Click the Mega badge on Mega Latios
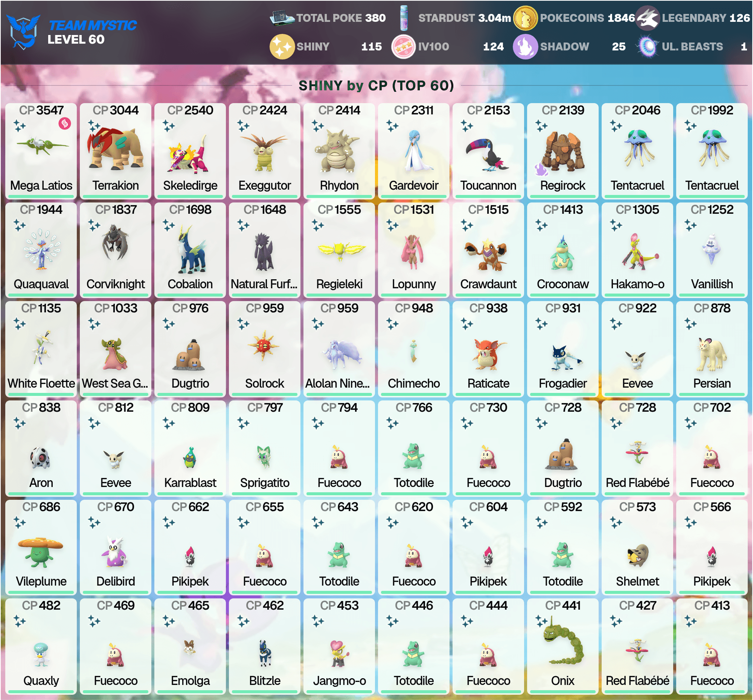This screenshot has height=700, width=753. coord(65,123)
